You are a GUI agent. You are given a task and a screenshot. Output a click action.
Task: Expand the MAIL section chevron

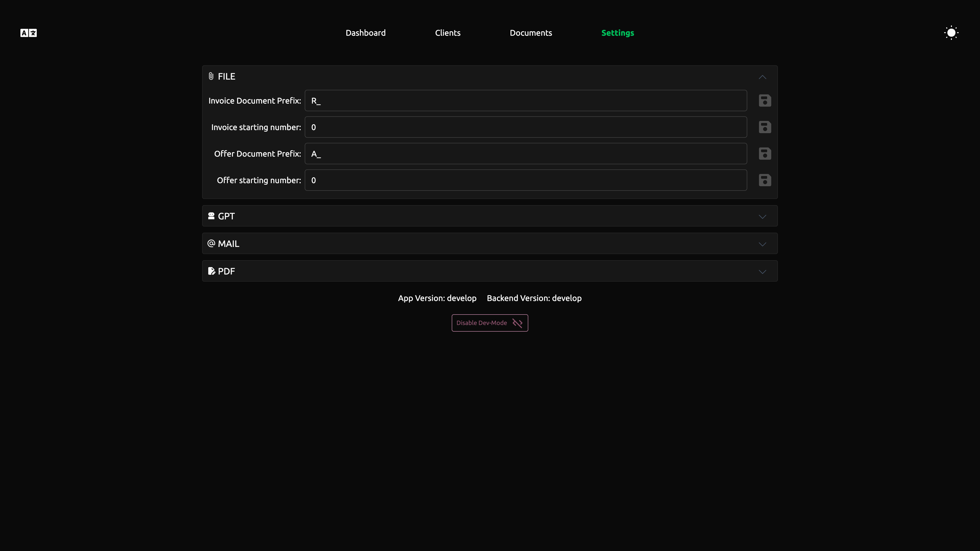[x=762, y=244]
